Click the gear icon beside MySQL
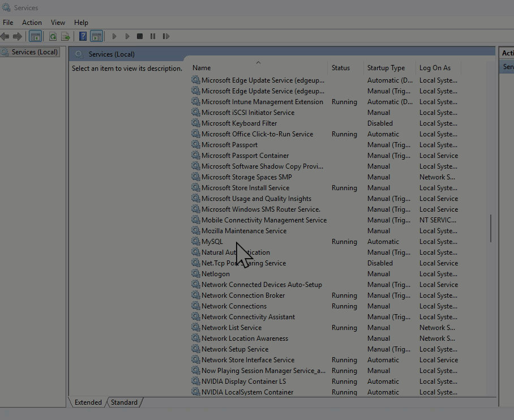 [x=196, y=241]
